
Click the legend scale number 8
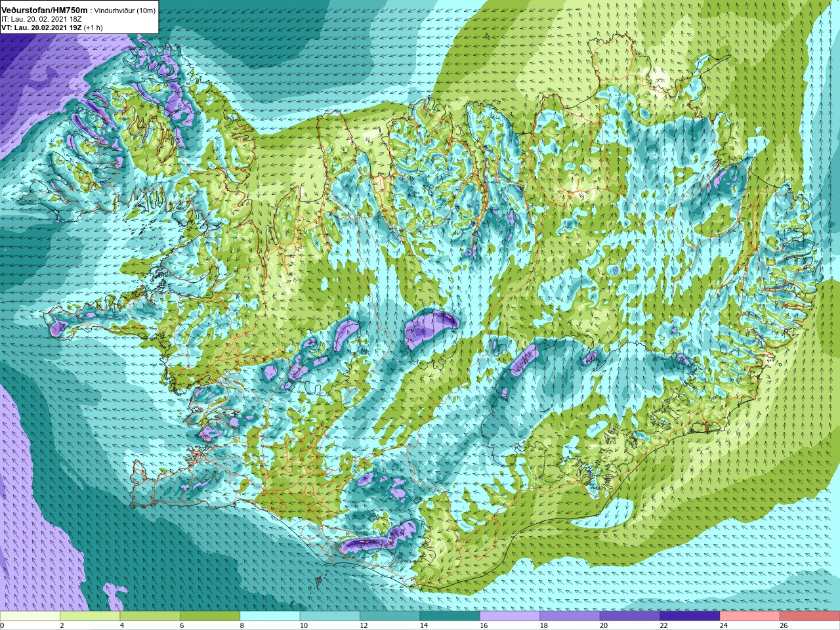(x=242, y=625)
